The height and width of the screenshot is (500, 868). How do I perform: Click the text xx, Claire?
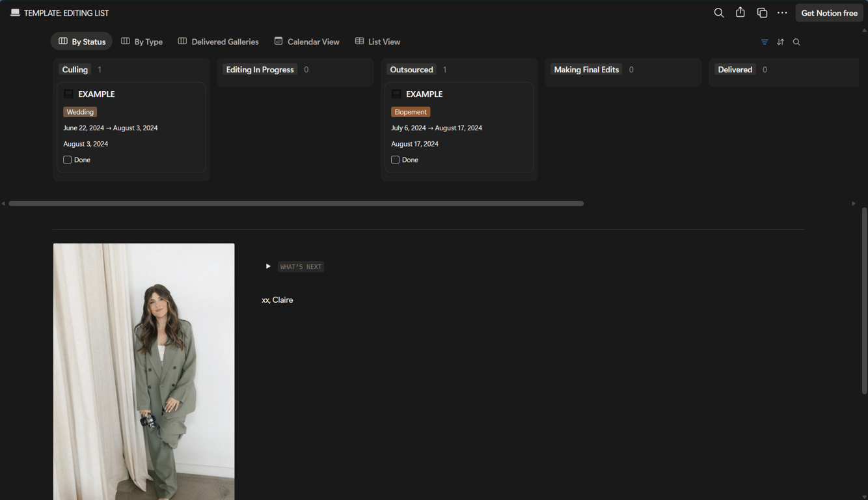pos(277,300)
